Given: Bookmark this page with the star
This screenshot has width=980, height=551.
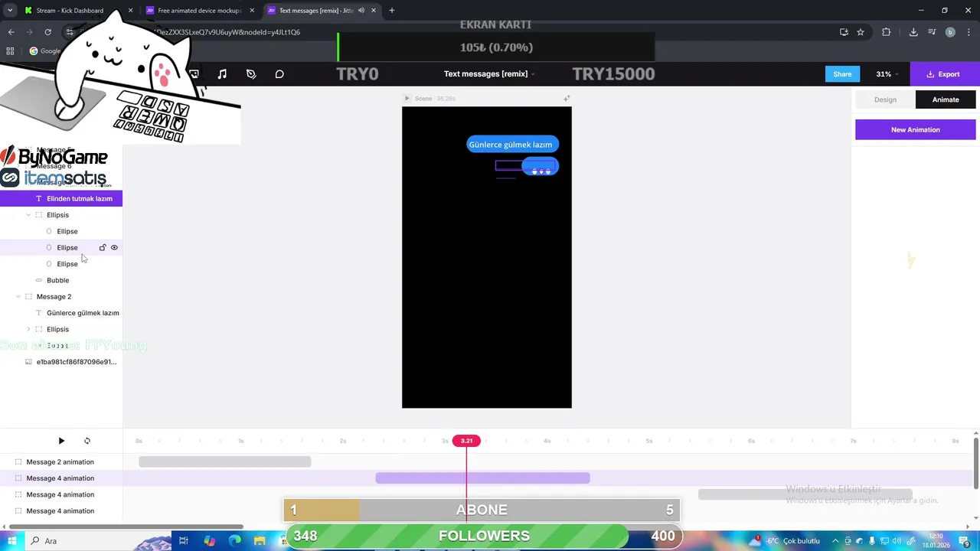Looking at the screenshot, I should [861, 32].
